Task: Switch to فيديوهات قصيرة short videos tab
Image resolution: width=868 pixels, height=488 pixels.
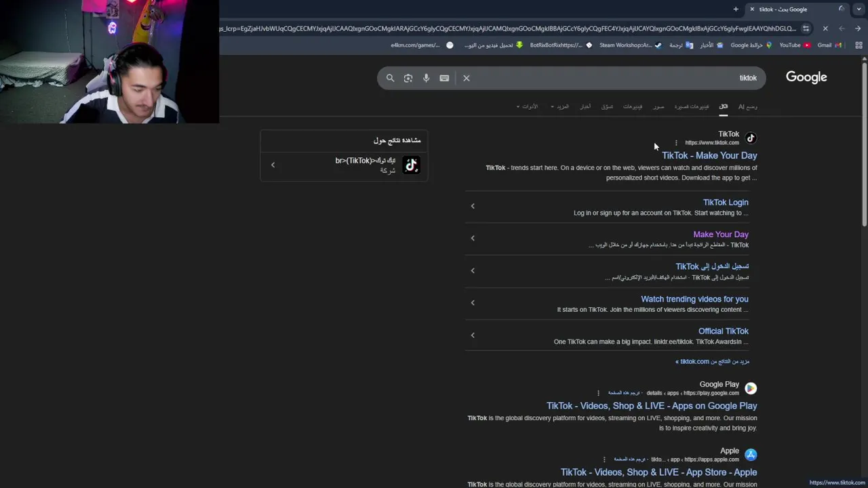Action: point(691,106)
